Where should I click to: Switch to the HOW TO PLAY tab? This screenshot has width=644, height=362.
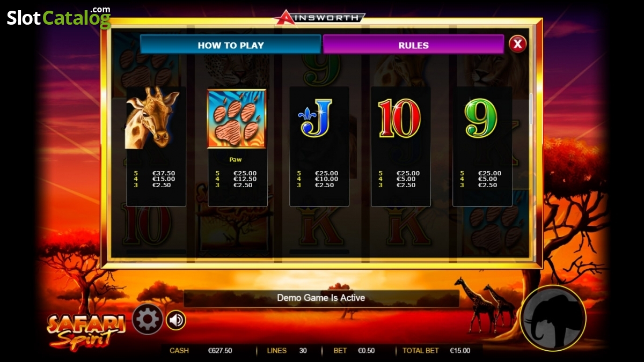pos(231,45)
